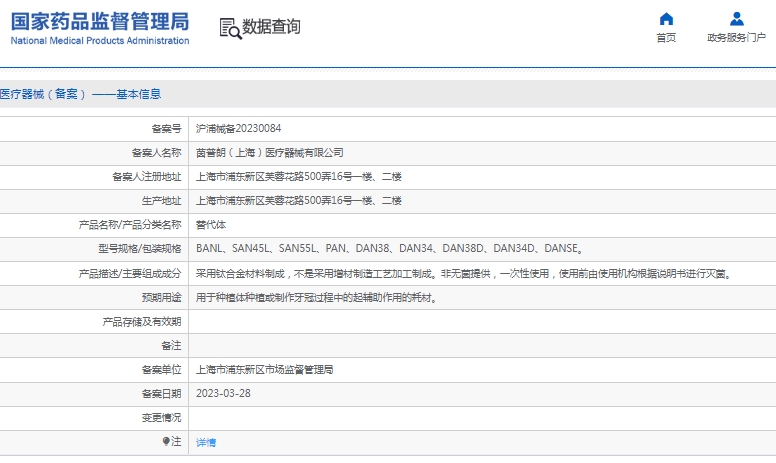Click the 数据查询 heading text
The image size is (776, 463).
point(271,27)
